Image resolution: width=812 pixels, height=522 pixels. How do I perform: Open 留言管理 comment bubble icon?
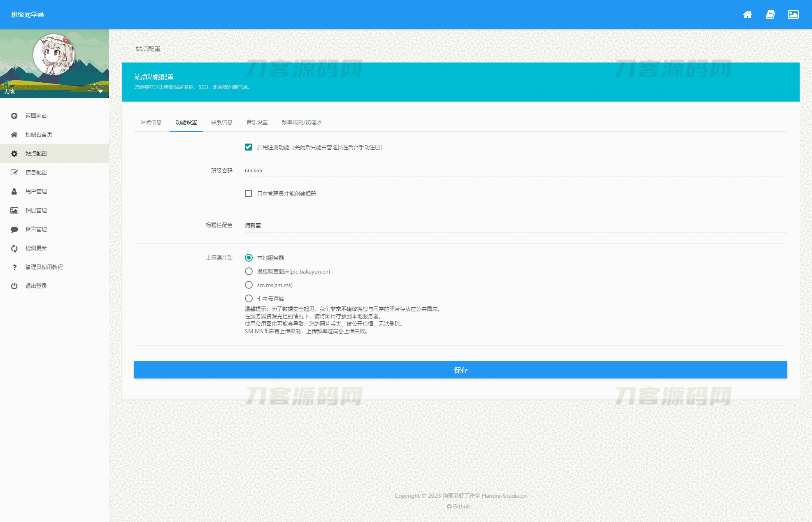point(14,229)
